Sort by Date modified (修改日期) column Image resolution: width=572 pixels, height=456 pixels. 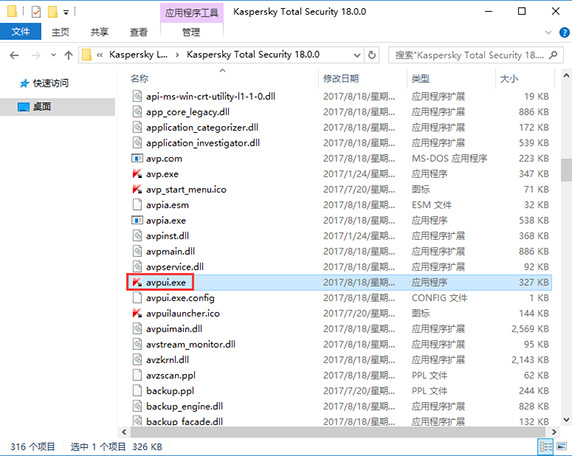341,78
